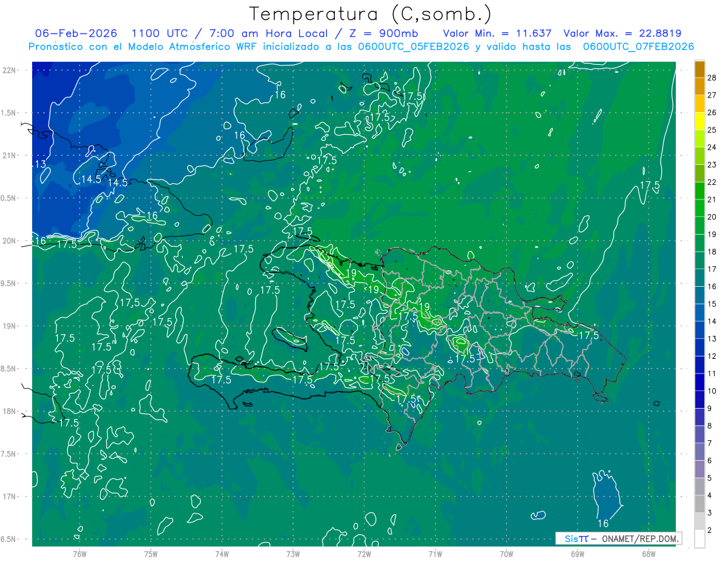
Task: Click the legend value "11" on colorbar
Action: [712, 373]
